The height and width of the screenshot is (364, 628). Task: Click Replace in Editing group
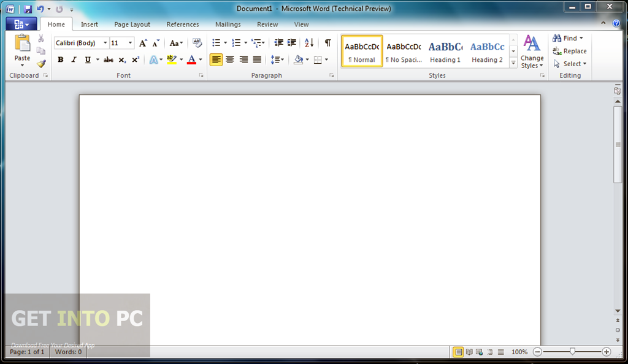pyautogui.click(x=570, y=51)
